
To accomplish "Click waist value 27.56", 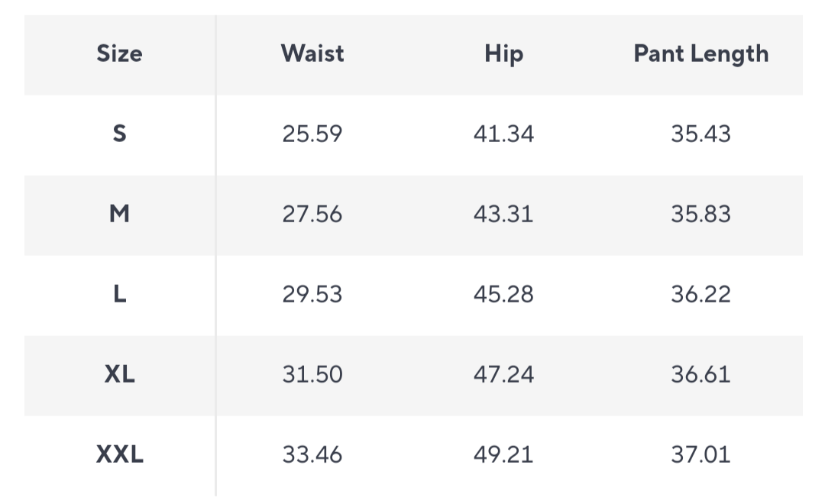I will pos(312,214).
